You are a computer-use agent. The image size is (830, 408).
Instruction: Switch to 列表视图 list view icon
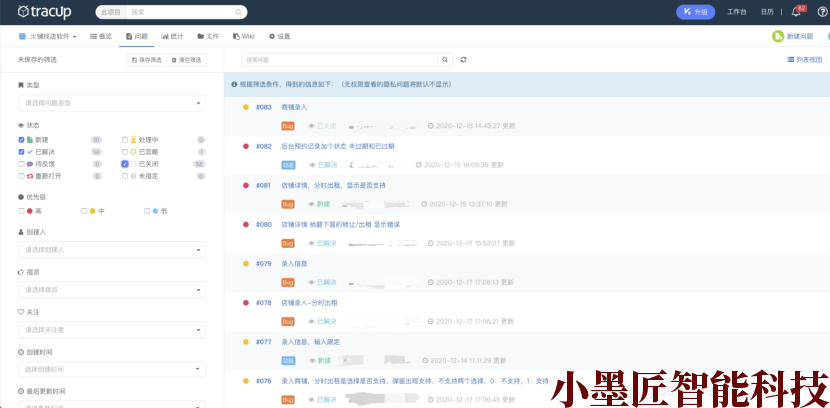pos(790,60)
